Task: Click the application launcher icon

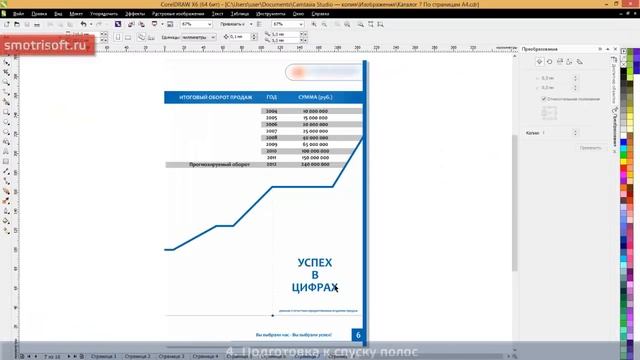Action: 154,24
